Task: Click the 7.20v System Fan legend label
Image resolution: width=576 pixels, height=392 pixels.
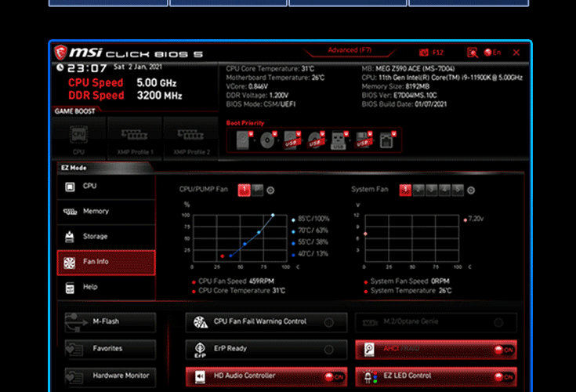Action: (x=476, y=219)
